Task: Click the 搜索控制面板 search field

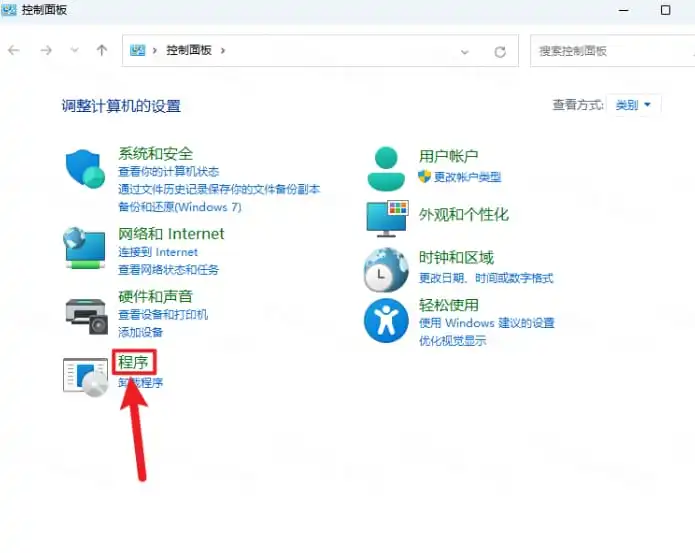Action: (x=613, y=51)
